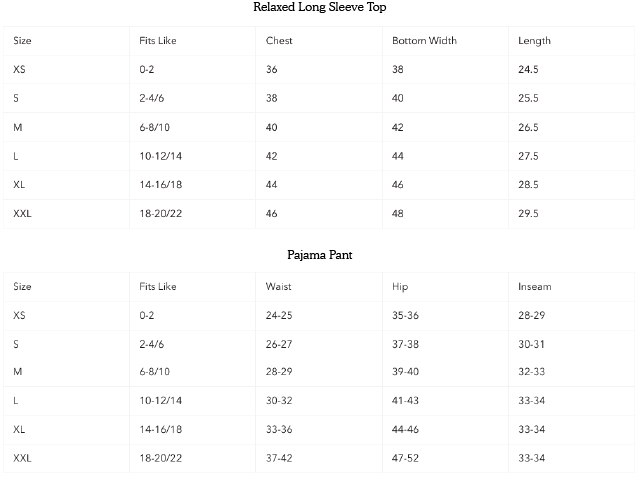Click the Length column header

coord(534,41)
